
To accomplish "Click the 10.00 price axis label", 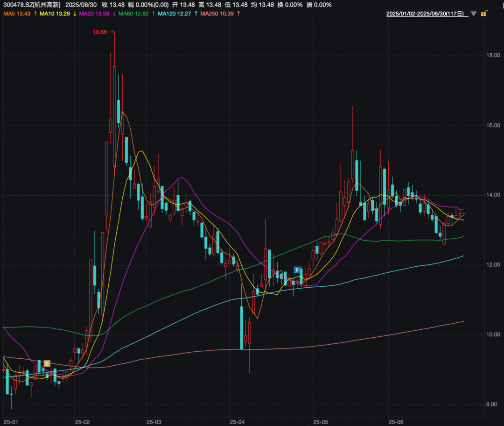I will click(x=493, y=334).
